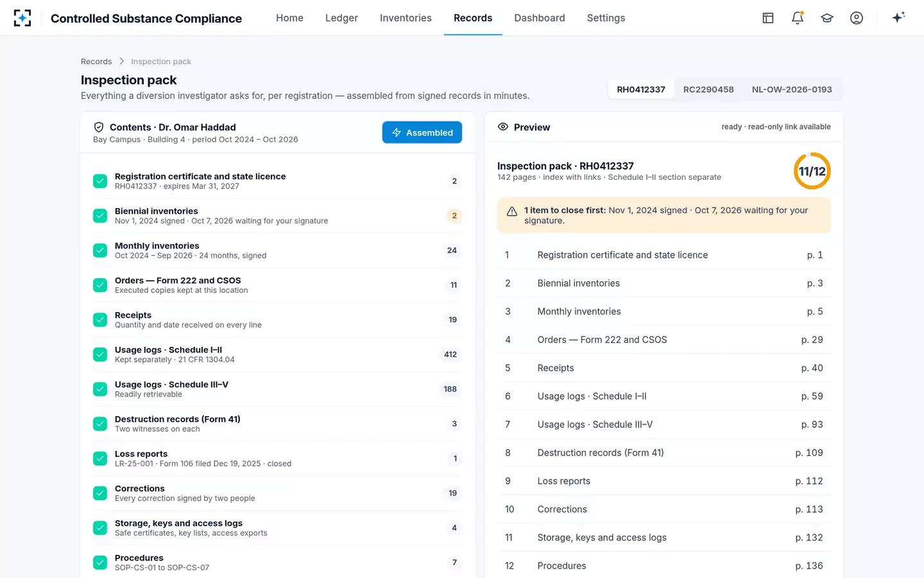Click page number 'p. 109'

tap(809, 453)
